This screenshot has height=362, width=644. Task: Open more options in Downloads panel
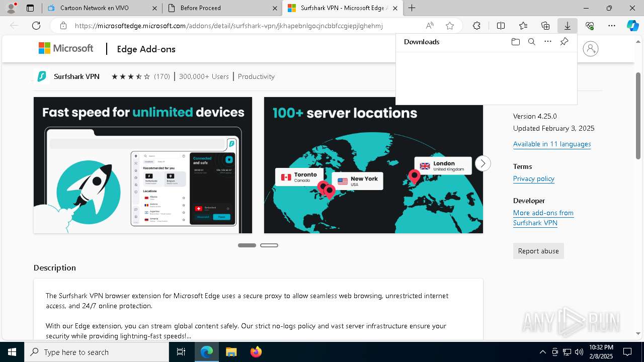(x=548, y=42)
